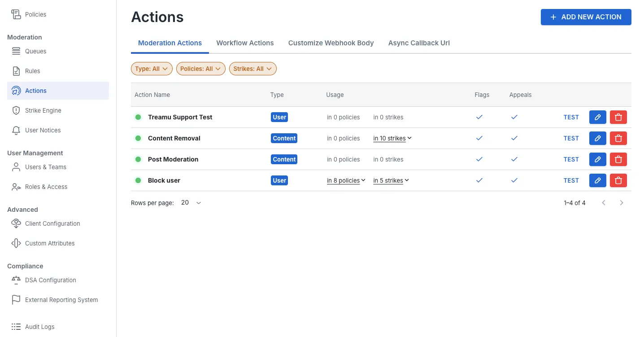Change the rows per page value

[191, 203]
